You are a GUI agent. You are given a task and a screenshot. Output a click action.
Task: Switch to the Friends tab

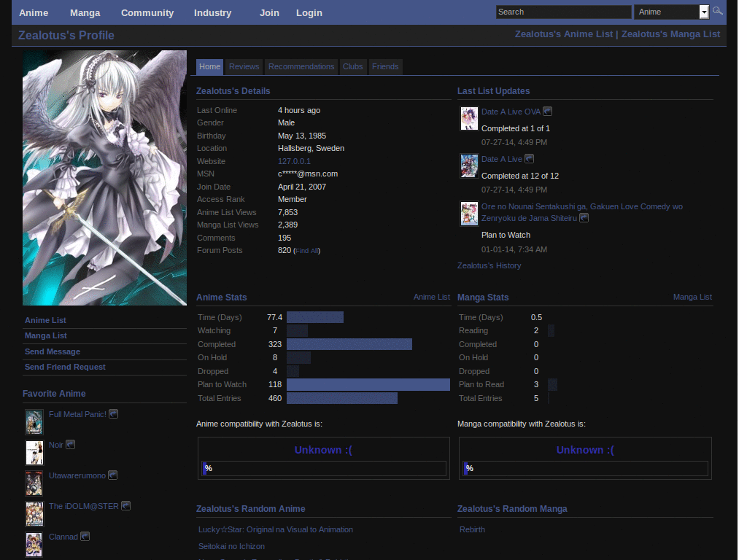(385, 66)
